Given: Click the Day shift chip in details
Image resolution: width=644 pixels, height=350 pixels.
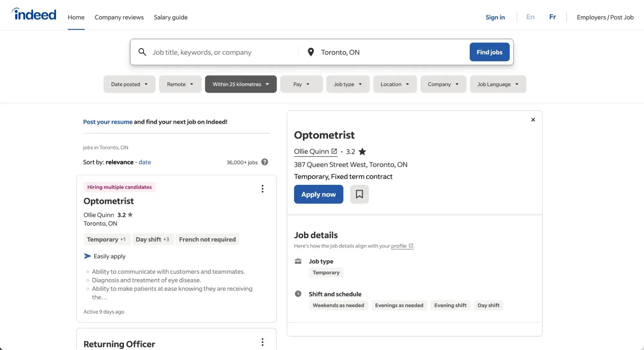Looking at the screenshot, I should [488, 305].
